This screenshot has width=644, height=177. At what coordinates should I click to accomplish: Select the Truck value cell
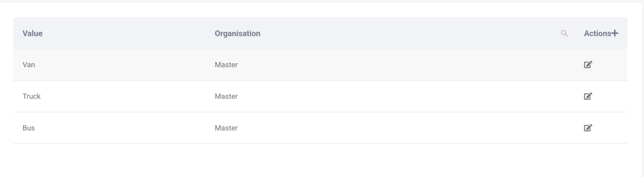point(31,96)
